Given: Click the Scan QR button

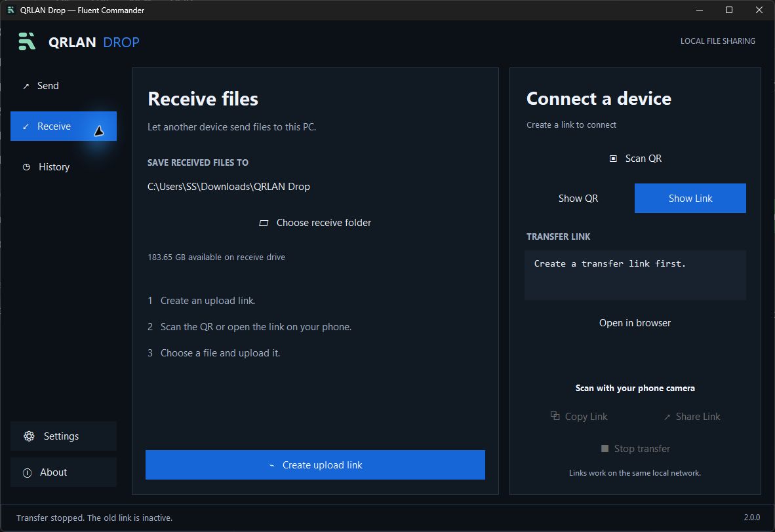Looking at the screenshot, I should [x=635, y=159].
